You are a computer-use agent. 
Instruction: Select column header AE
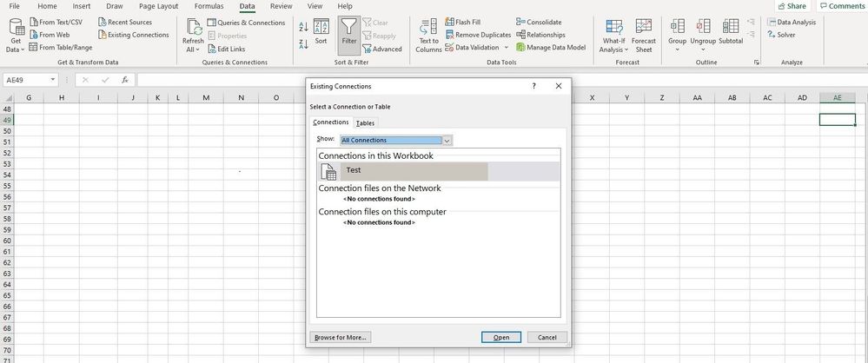[x=837, y=97]
